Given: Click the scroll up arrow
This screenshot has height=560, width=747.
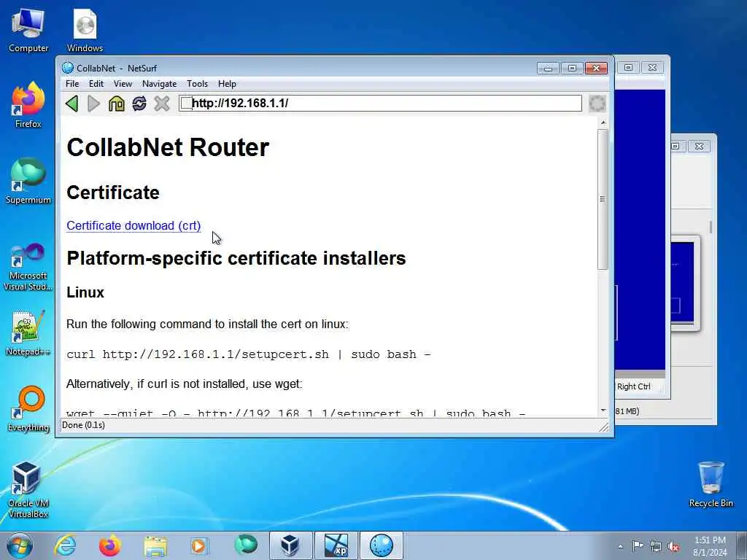Looking at the screenshot, I should (x=603, y=122).
